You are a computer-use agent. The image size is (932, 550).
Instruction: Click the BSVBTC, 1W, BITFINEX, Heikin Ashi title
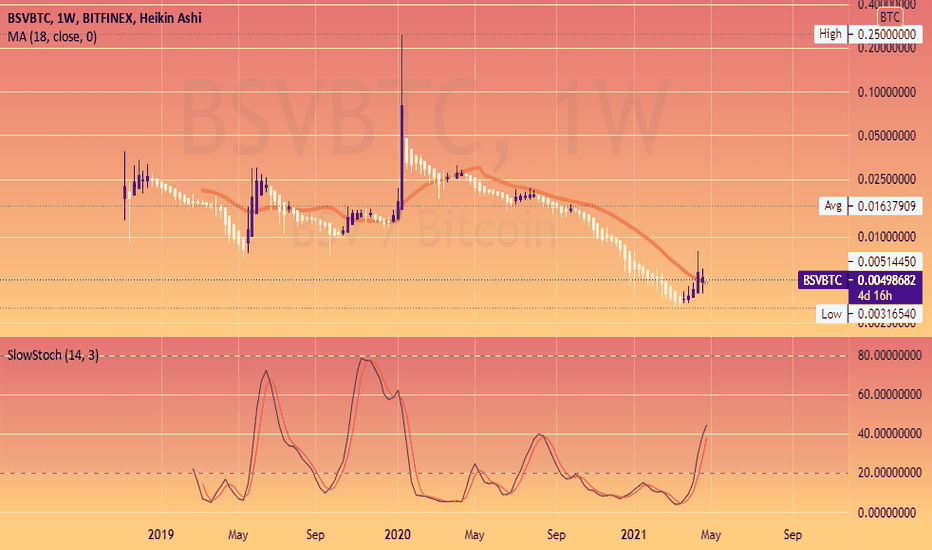pos(105,18)
